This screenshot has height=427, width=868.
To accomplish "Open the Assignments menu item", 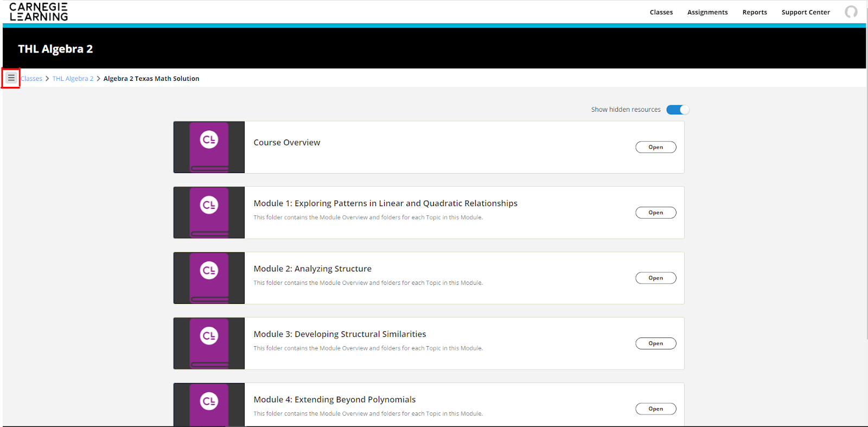I will click(x=707, y=12).
